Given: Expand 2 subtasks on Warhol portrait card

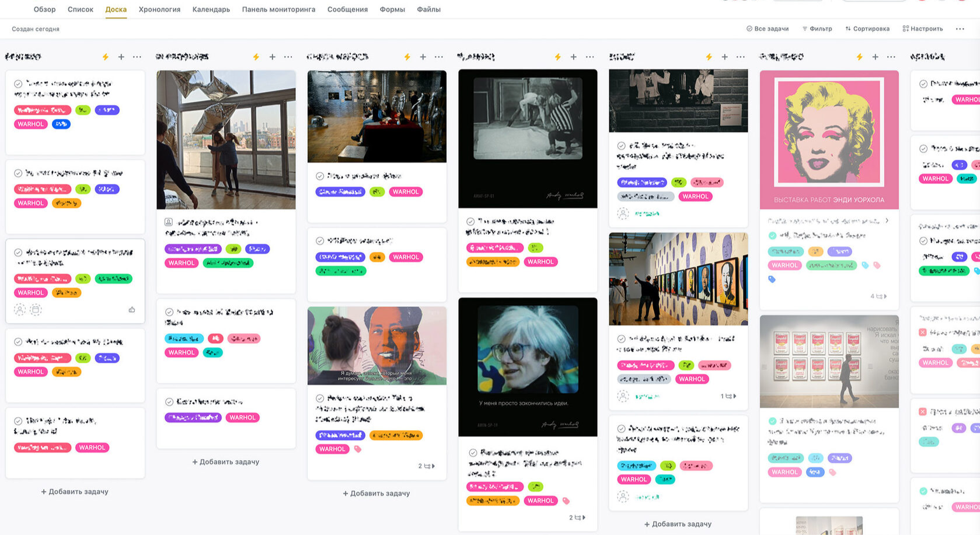Looking at the screenshot, I should pos(577,517).
